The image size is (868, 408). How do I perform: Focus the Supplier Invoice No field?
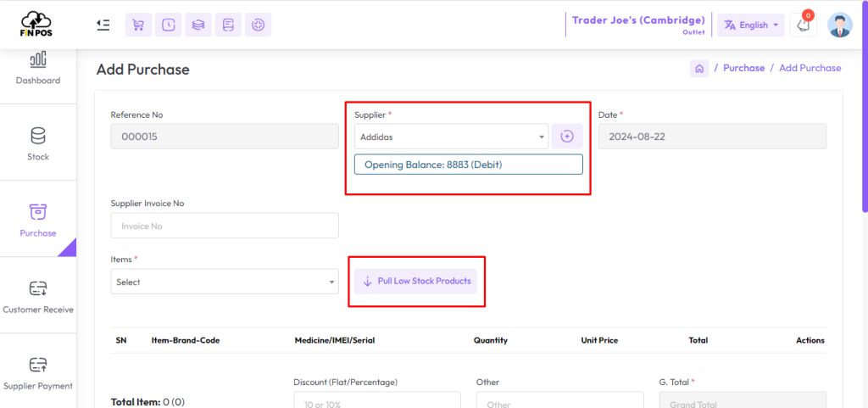pos(225,226)
